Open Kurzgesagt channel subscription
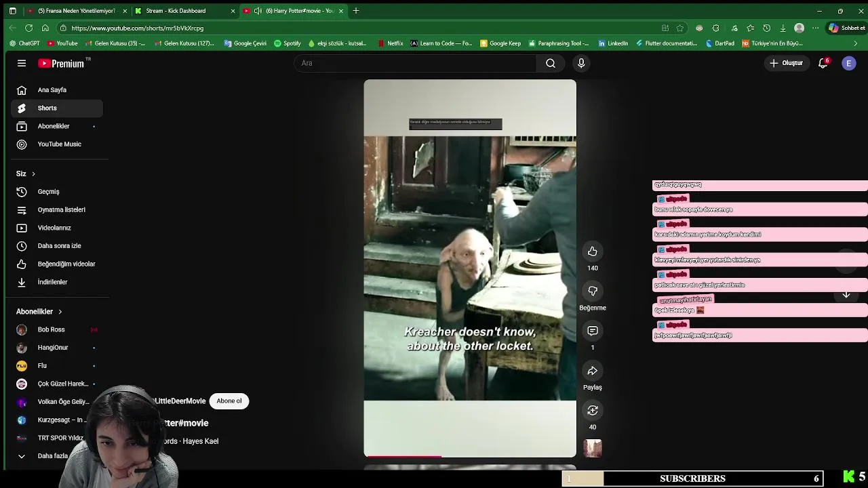Viewport: 868px width, 488px height. pyautogui.click(x=57, y=420)
